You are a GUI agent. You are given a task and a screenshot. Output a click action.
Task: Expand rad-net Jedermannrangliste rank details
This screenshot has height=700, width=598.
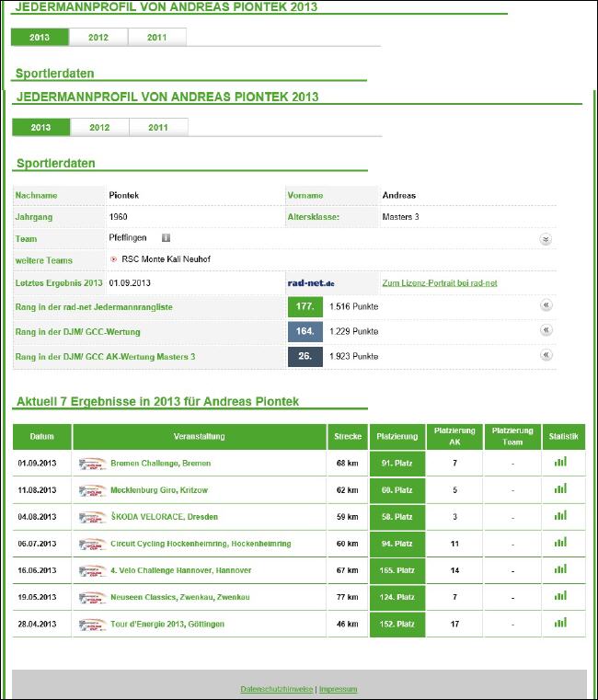546,306
